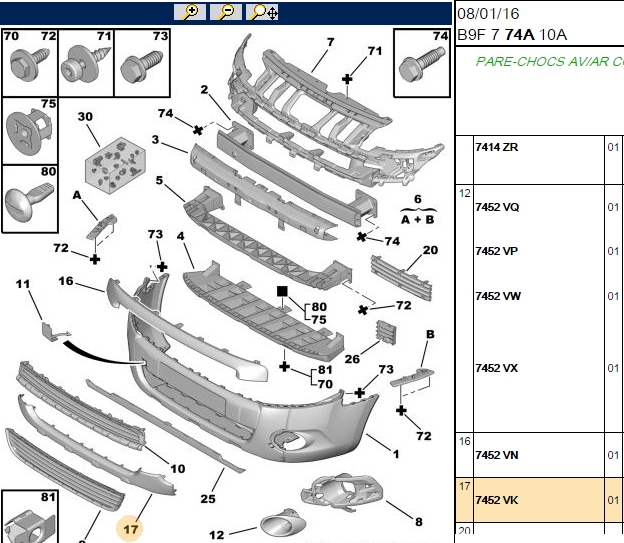Click the B9F 7 74A 10A reference code
Image resolution: width=624 pixels, height=543 pixels.
pos(512,35)
